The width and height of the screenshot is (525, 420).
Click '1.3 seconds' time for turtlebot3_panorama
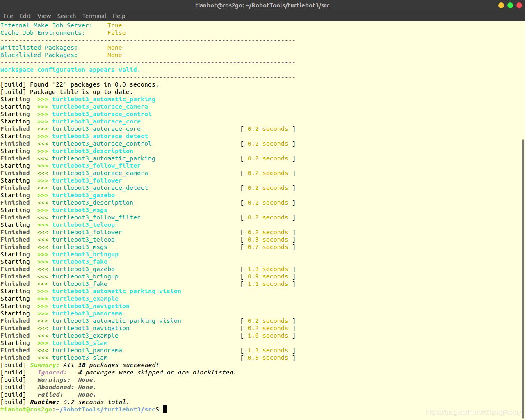(x=268, y=350)
